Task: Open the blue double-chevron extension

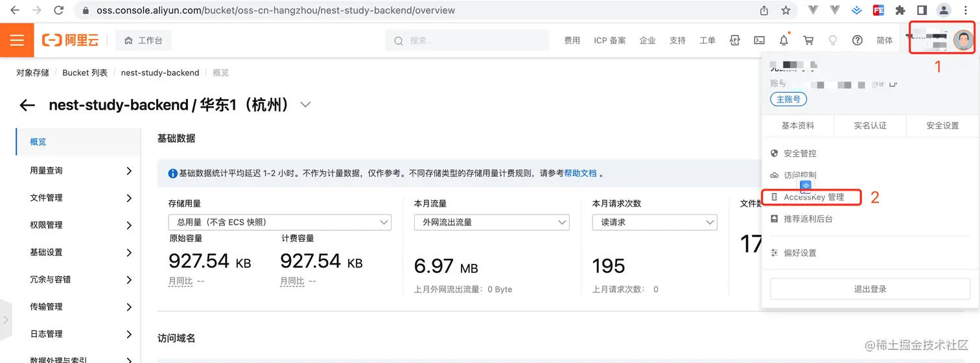Action: (857, 10)
